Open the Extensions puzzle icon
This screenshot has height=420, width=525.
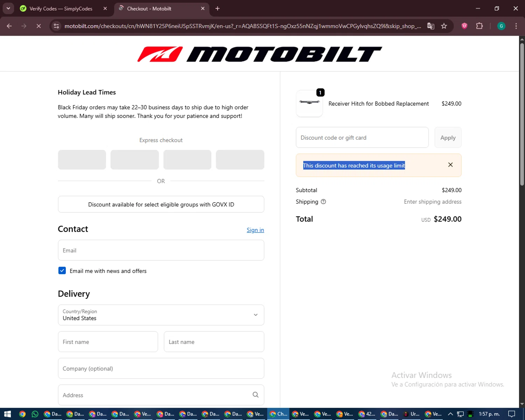pos(479,26)
